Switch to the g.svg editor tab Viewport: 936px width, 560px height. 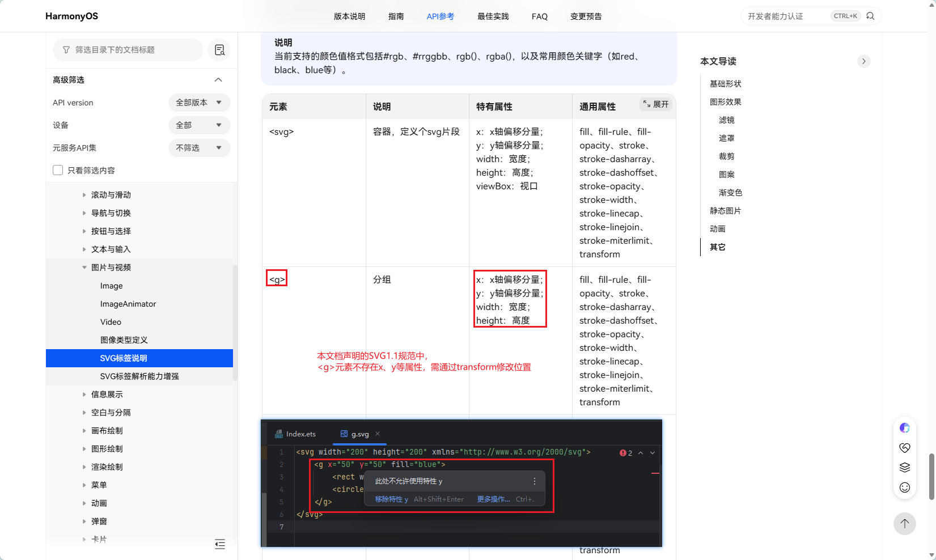[359, 434]
